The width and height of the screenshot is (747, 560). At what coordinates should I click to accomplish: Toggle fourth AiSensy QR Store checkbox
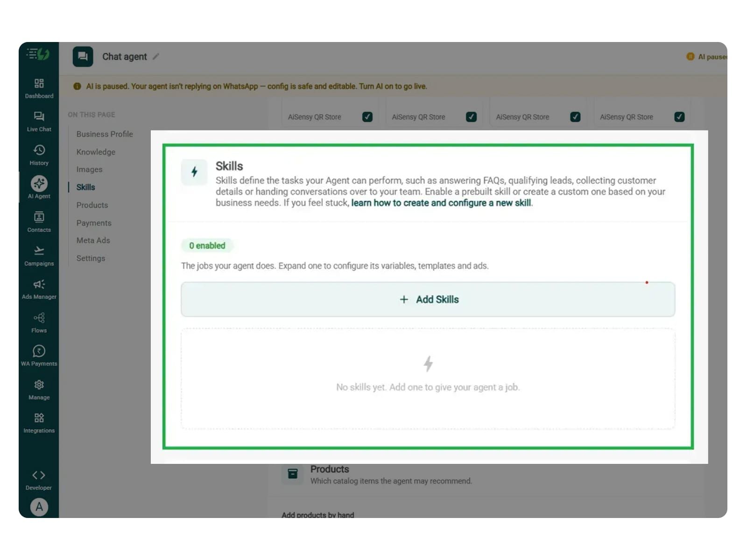coord(679,117)
